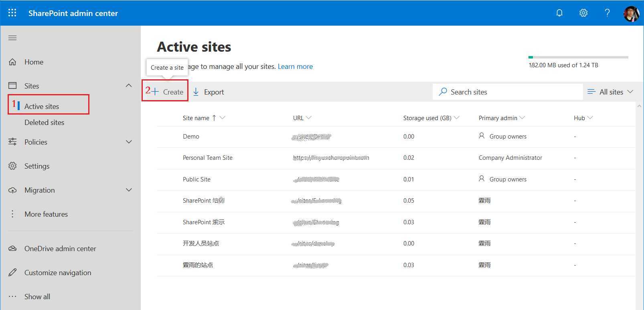
Task: Select the 霖雨的站点 site
Action: click(198, 265)
